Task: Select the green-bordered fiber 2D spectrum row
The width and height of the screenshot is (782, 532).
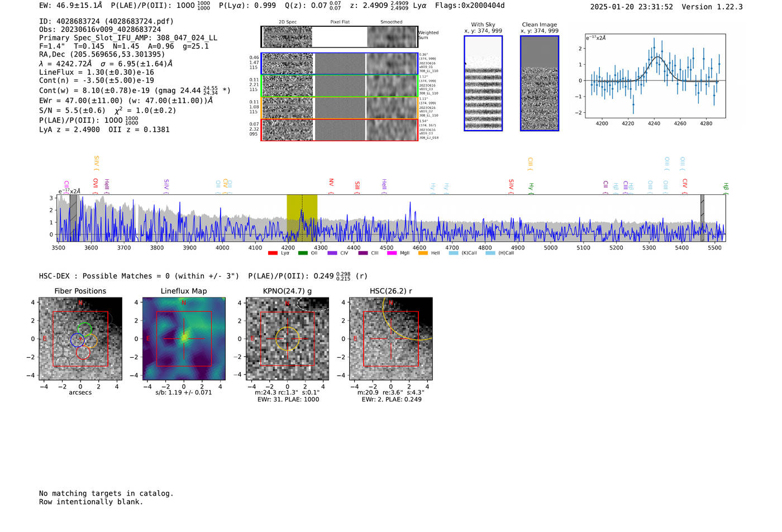Action: (339, 86)
